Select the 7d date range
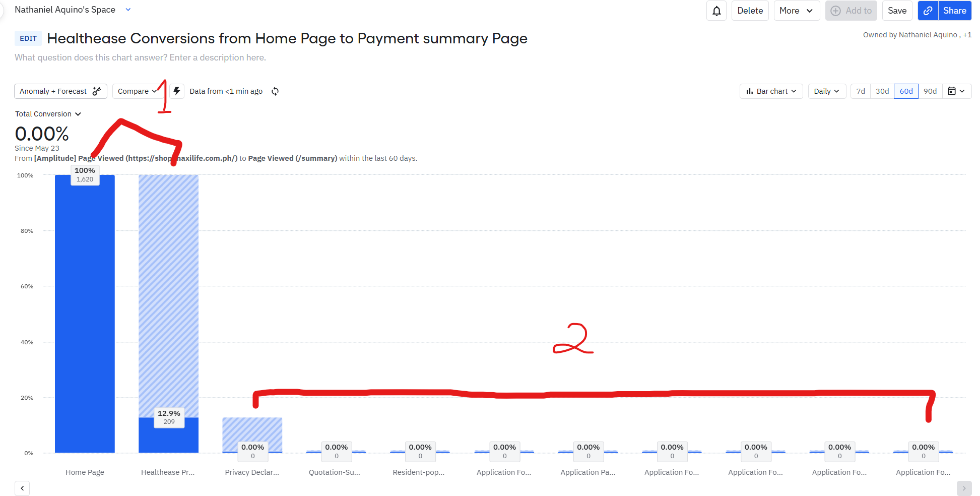 (861, 91)
